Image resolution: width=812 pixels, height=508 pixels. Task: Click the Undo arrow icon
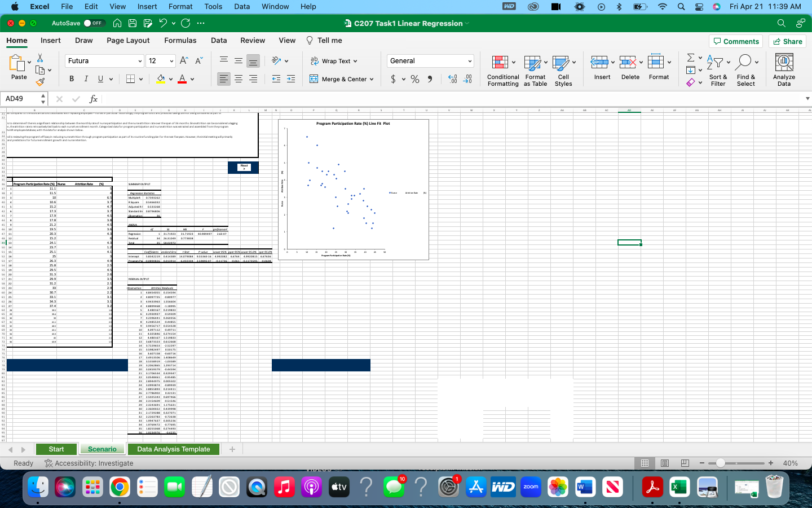coord(163,23)
